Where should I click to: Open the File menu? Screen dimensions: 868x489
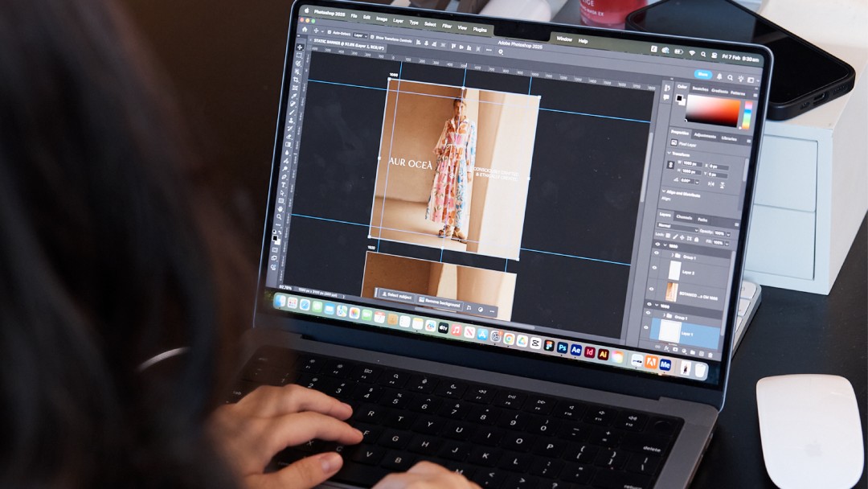354,16
